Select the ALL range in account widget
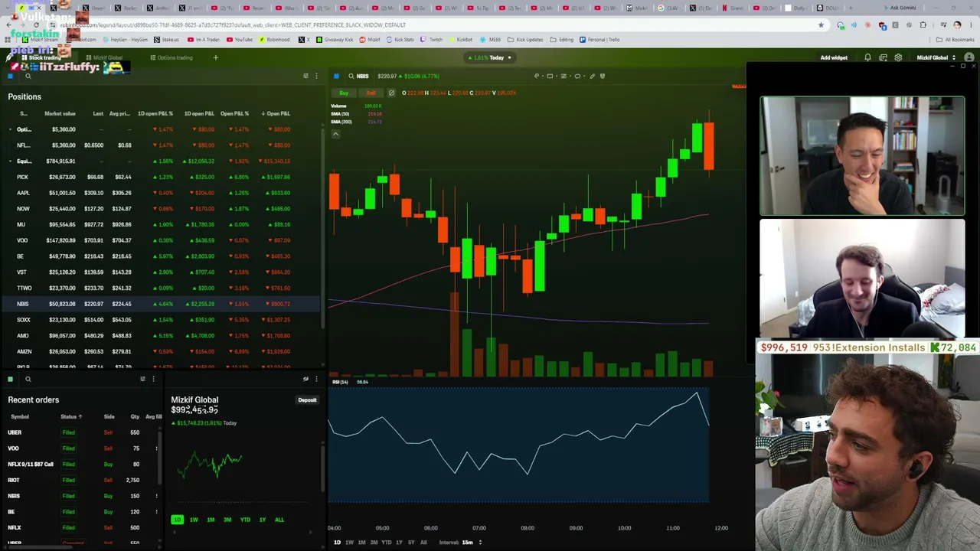 279,520
